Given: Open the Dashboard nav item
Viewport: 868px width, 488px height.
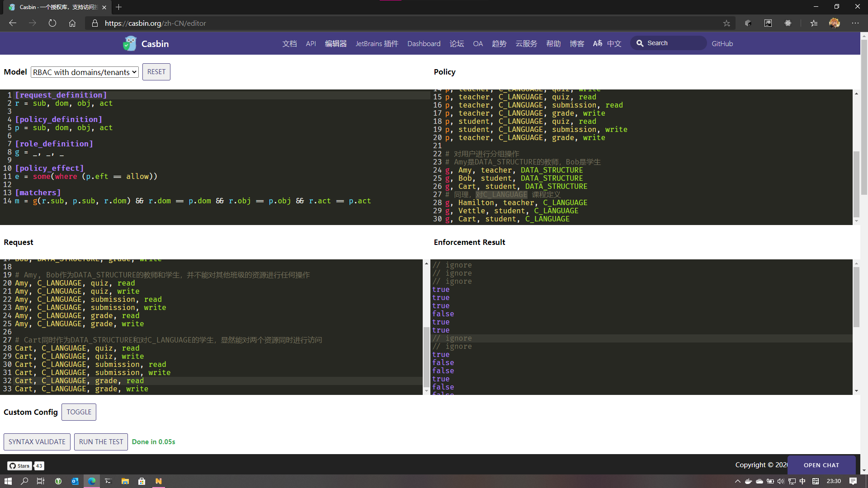Looking at the screenshot, I should coord(424,44).
